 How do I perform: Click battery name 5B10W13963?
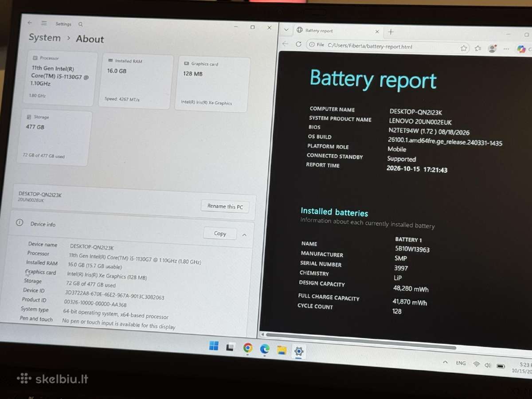[x=412, y=249]
